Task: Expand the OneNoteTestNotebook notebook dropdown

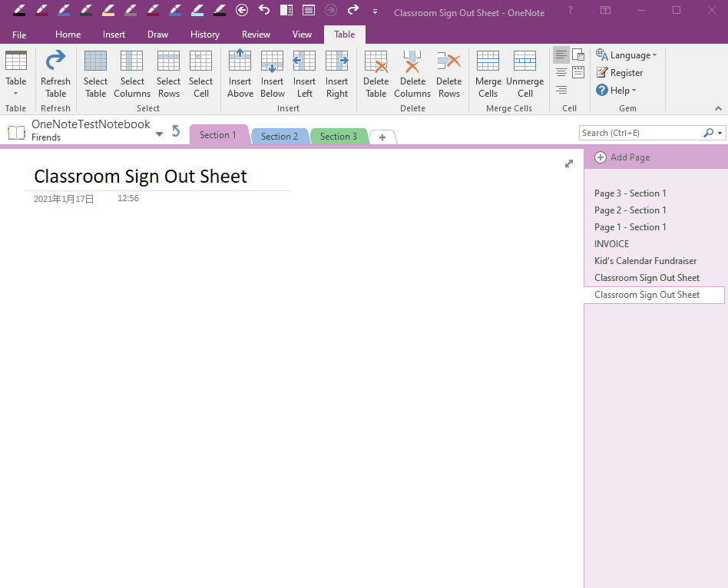Action: (159, 134)
